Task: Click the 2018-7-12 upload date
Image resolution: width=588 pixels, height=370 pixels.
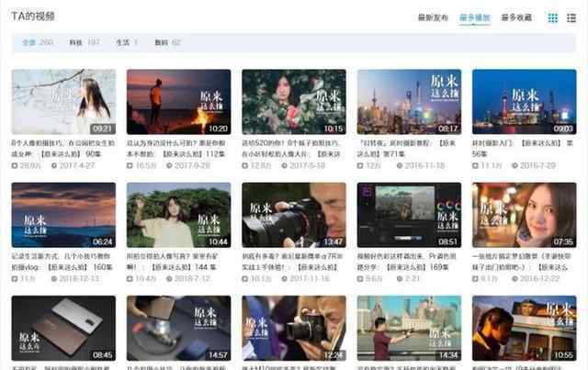Action: tap(194, 278)
